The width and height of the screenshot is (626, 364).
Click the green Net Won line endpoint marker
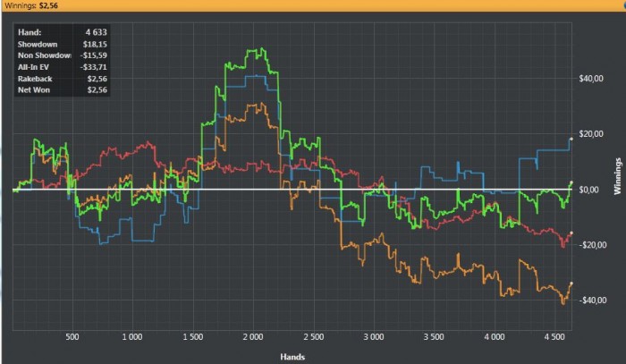(571, 182)
